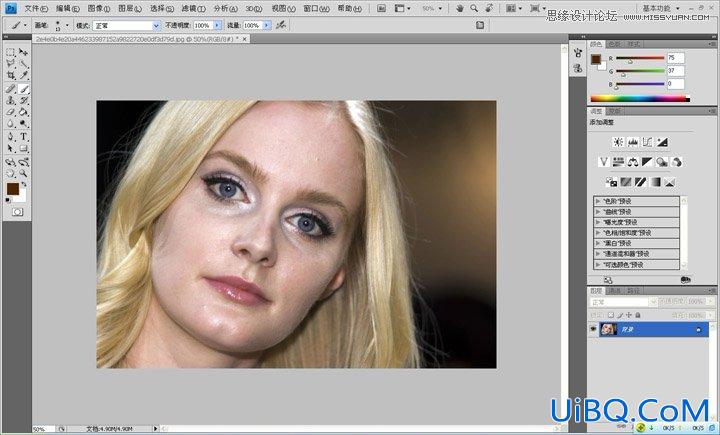Screen dimensions: 720x435
Task: Select the Eraser tool
Action: pos(10,112)
